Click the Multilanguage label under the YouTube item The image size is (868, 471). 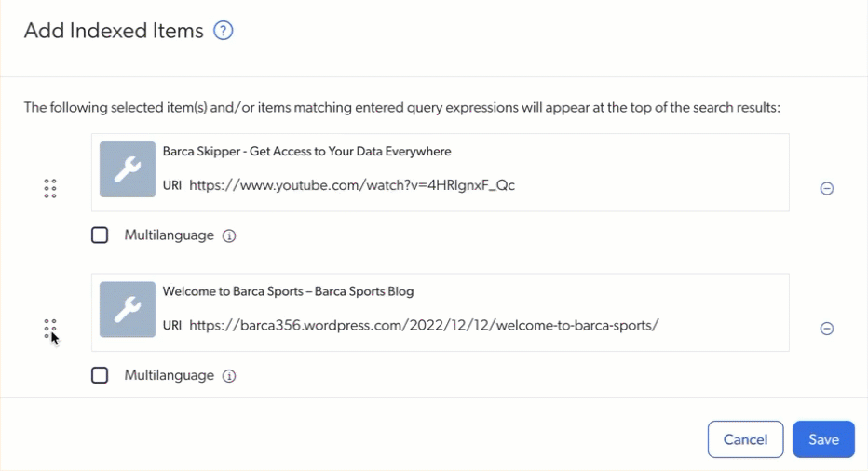pos(169,235)
